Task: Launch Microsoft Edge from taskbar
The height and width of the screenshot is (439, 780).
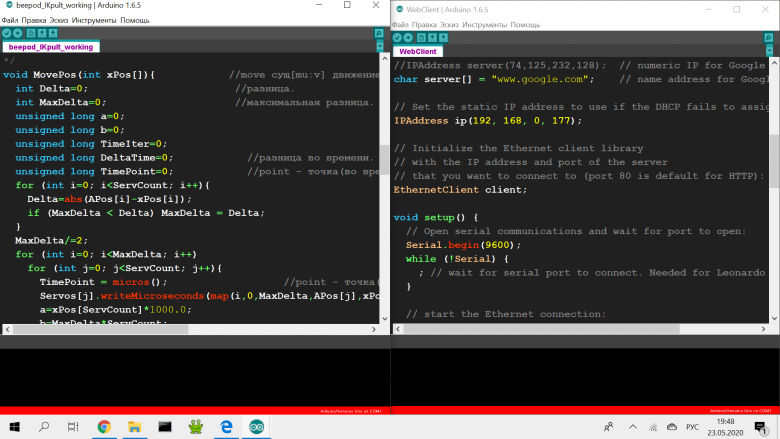Action: pos(226,427)
